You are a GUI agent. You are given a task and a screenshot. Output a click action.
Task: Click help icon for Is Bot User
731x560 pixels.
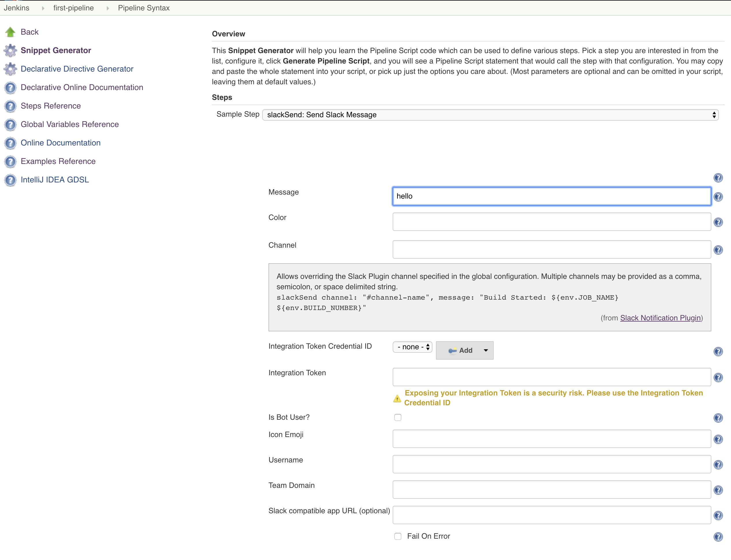point(718,418)
